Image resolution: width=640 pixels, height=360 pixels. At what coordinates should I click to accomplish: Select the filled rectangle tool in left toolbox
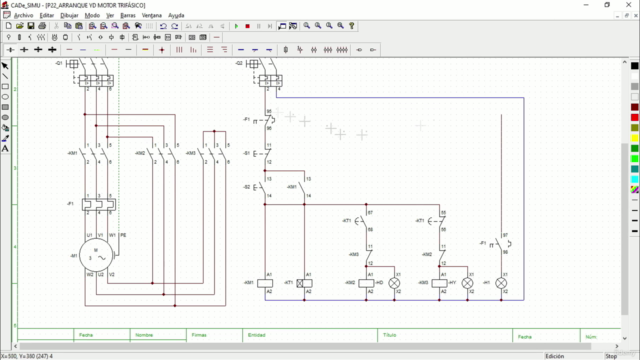tap(5, 107)
